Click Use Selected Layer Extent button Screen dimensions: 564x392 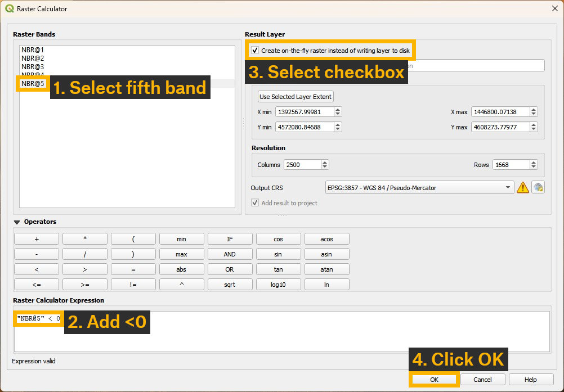(x=296, y=97)
